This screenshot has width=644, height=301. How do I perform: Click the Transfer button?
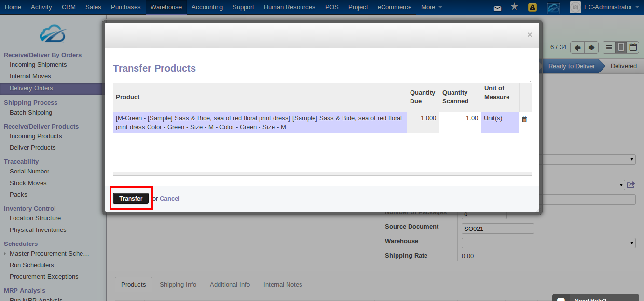point(131,198)
